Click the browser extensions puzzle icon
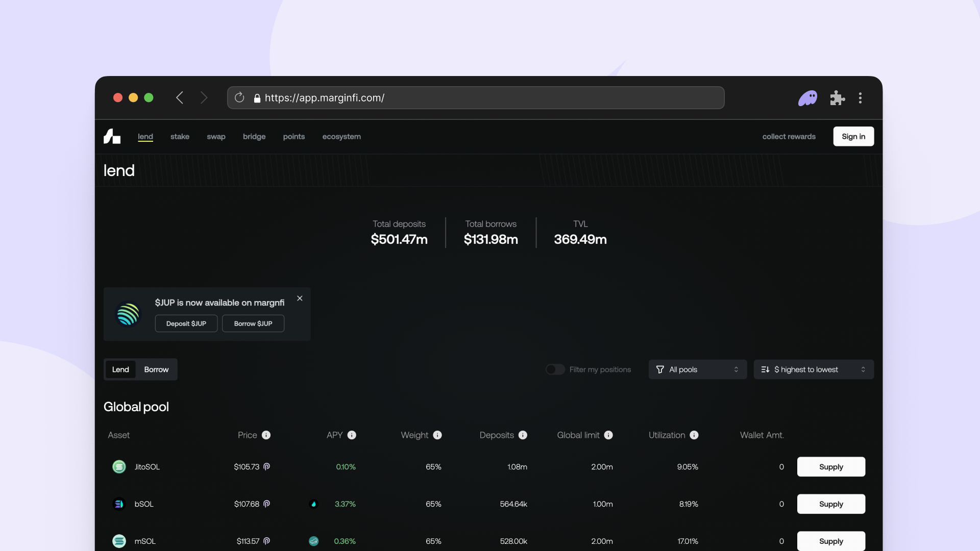980x551 pixels. (837, 97)
